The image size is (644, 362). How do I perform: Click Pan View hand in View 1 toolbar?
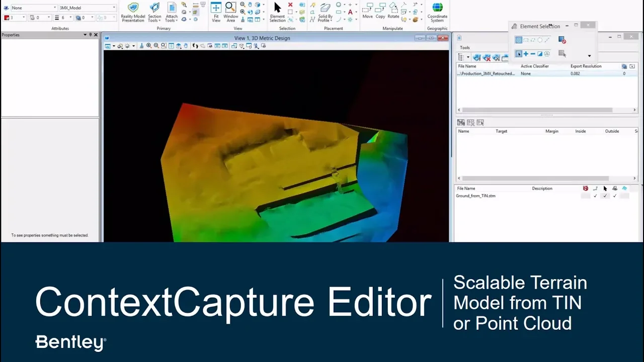(186, 46)
